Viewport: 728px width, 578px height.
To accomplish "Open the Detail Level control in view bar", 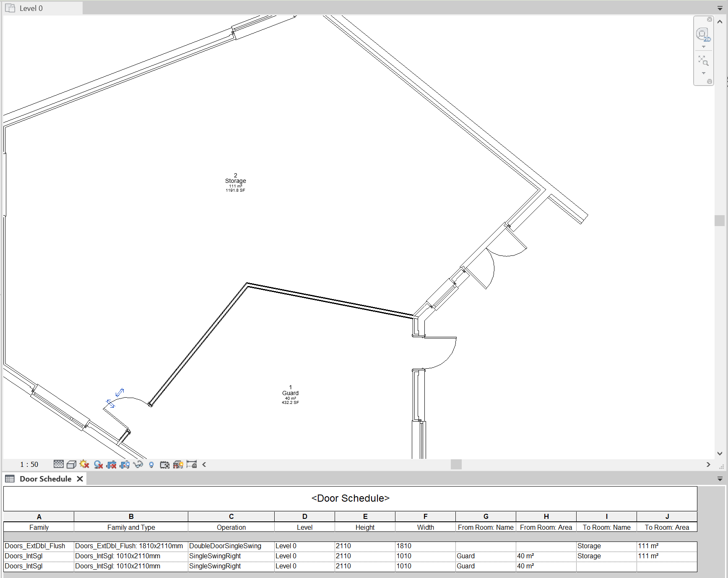I will pos(59,464).
